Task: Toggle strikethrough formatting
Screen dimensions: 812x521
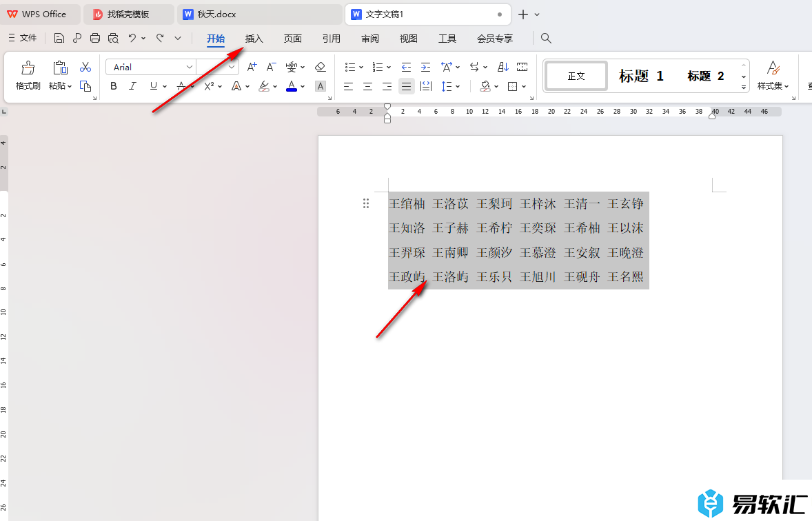Action: pyautogui.click(x=181, y=86)
